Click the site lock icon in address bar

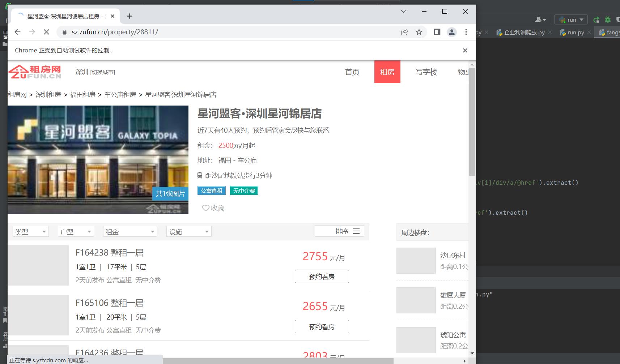click(65, 32)
